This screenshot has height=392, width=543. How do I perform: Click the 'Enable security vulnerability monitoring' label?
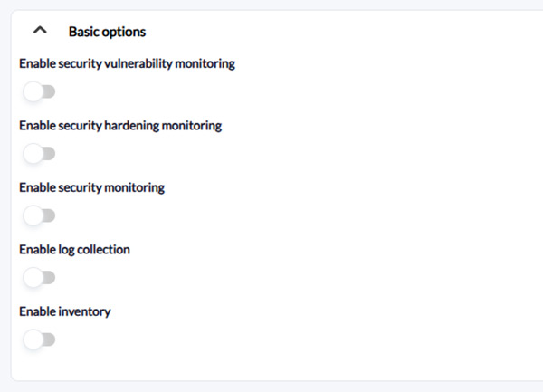pos(127,63)
